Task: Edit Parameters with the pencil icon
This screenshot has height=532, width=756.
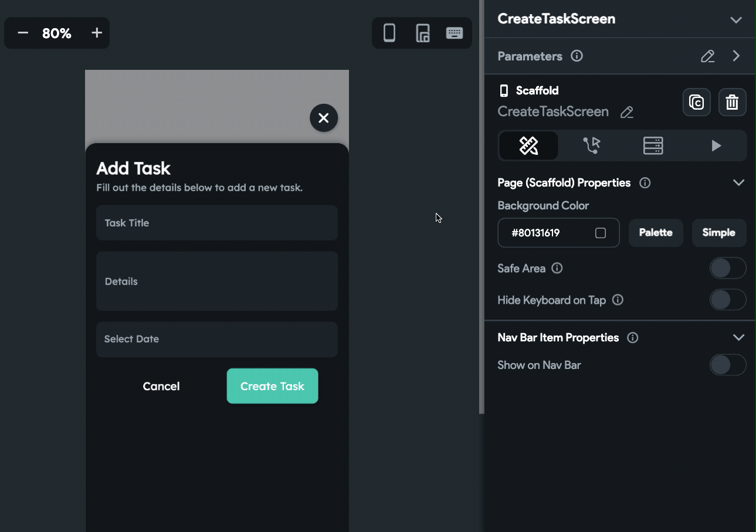Action: pos(708,56)
